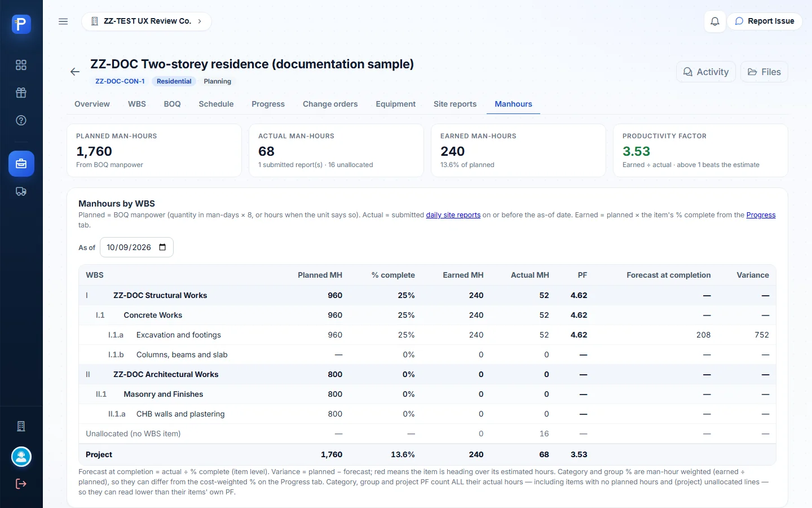
Task: Select the Manhours tab
Action: 513,104
